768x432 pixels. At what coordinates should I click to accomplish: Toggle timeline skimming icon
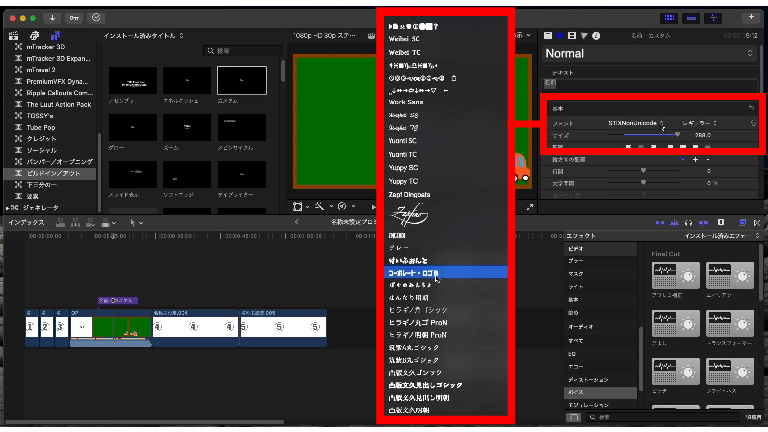[660, 223]
